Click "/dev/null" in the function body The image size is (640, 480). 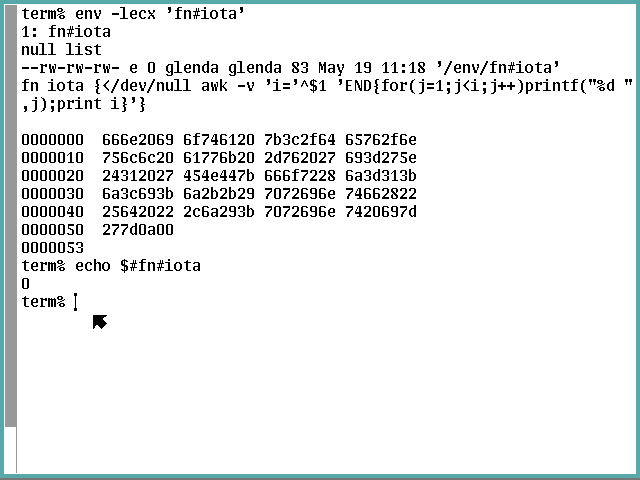[x=142, y=85]
